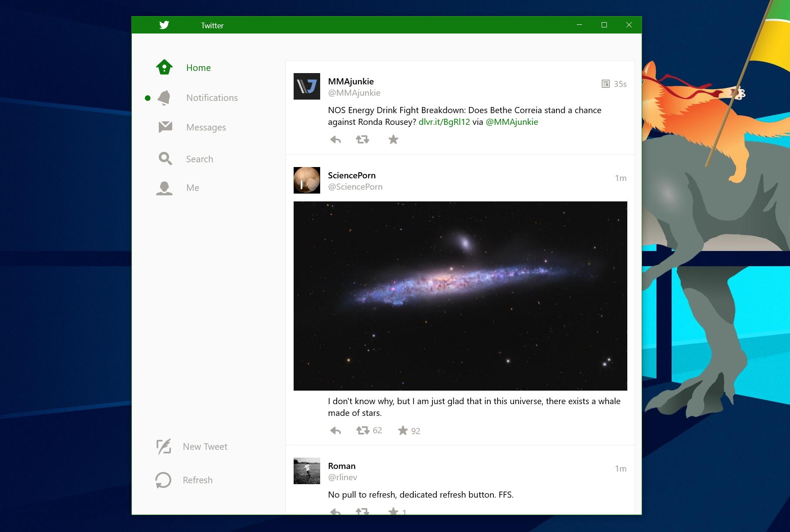Open the dlvr.it/BgRl12 link
This screenshot has width=790, height=532.
click(x=444, y=122)
